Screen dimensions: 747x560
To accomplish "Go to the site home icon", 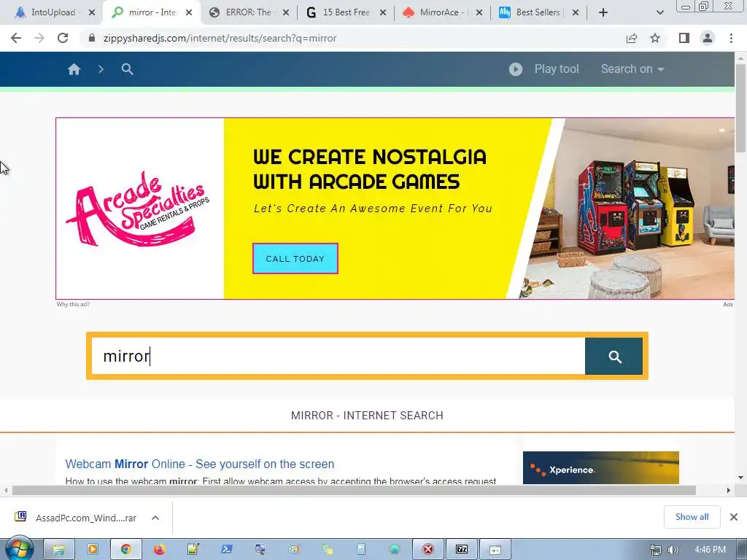I will 74,69.
